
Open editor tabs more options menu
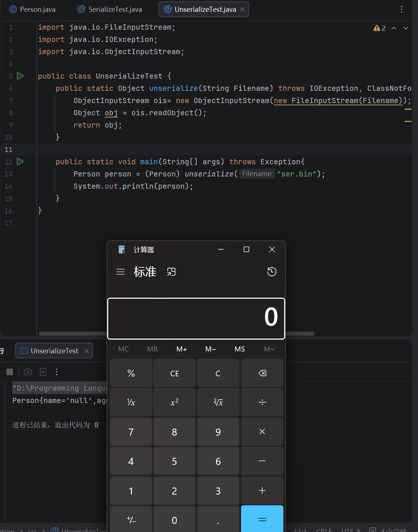tap(402, 9)
